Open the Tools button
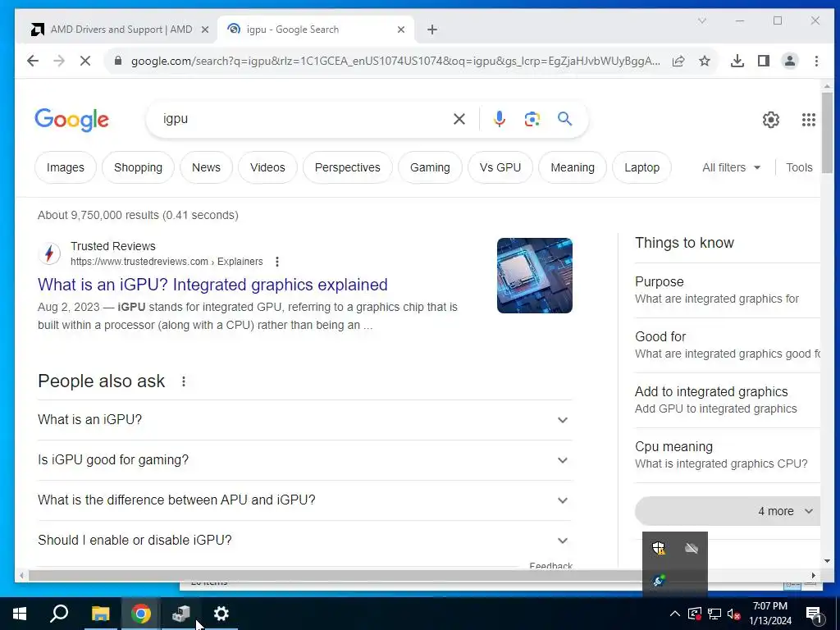The height and width of the screenshot is (630, 840). coord(799,167)
